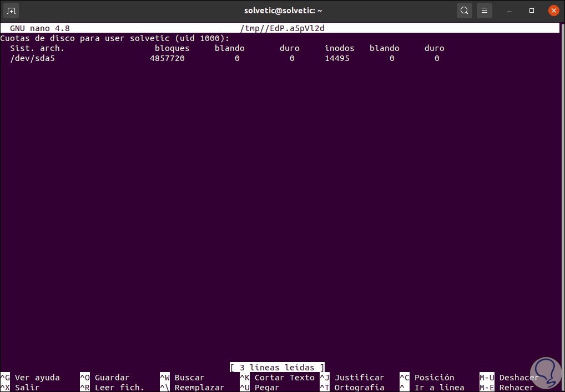Viewport: 565px width, 392px height.
Task: Click the /tmp//EdP.a5pVl2d file name
Action: click(x=282, y=28)
